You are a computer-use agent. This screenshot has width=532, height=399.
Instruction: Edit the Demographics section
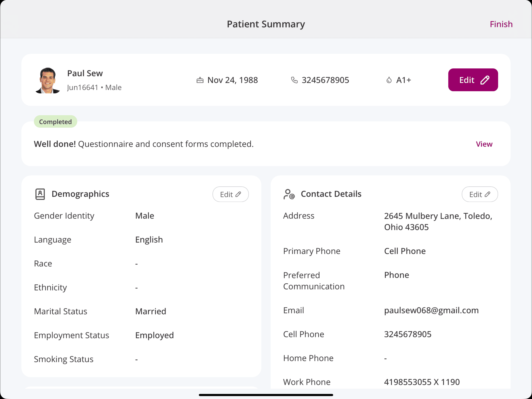(x=230, y=194)
